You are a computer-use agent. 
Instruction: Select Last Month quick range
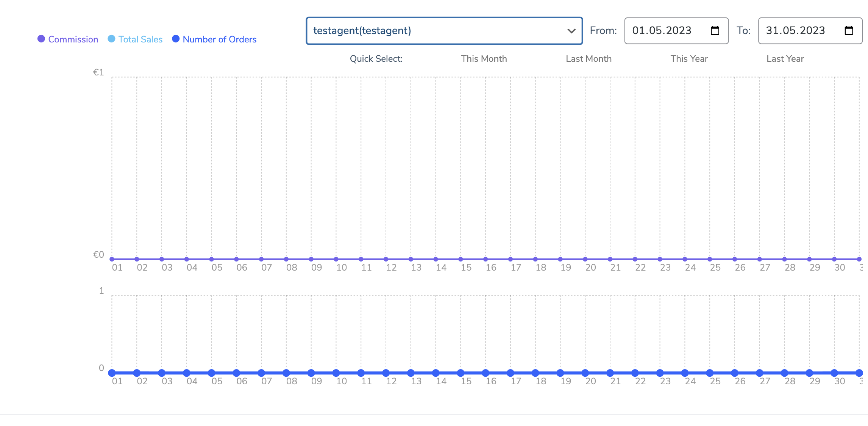(x=589, y=59)
